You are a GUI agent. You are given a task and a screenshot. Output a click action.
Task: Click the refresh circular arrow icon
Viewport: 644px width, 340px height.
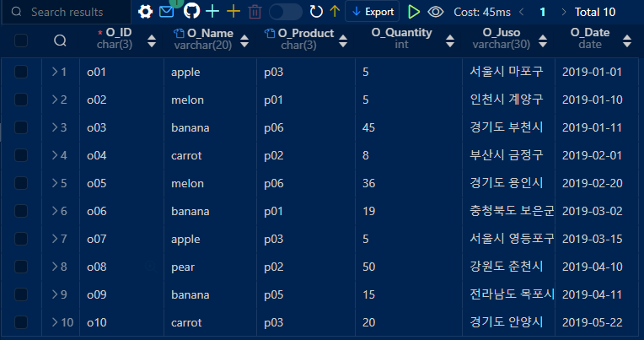tap(316, 12)
